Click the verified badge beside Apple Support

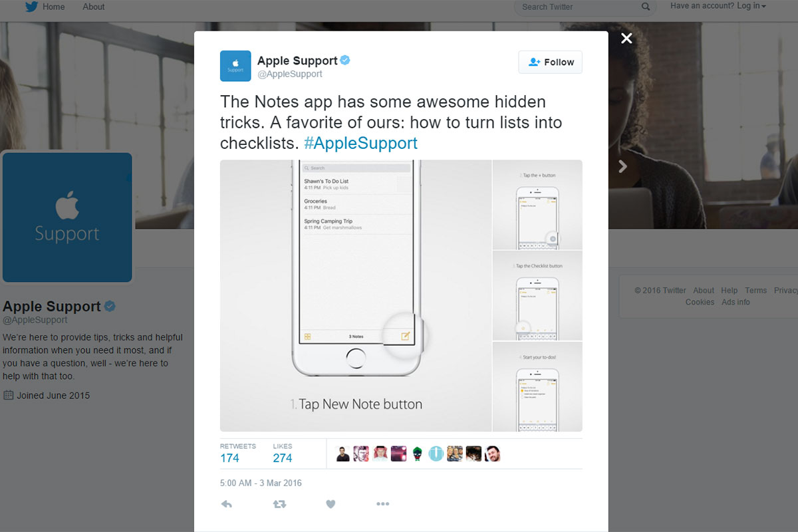345,61
